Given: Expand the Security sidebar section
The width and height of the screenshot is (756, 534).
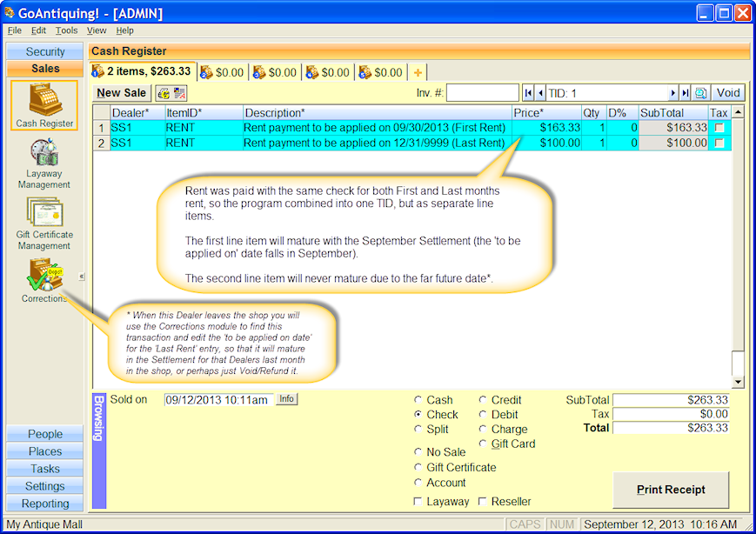Looking at the screenshot, I should click(45, 51).
